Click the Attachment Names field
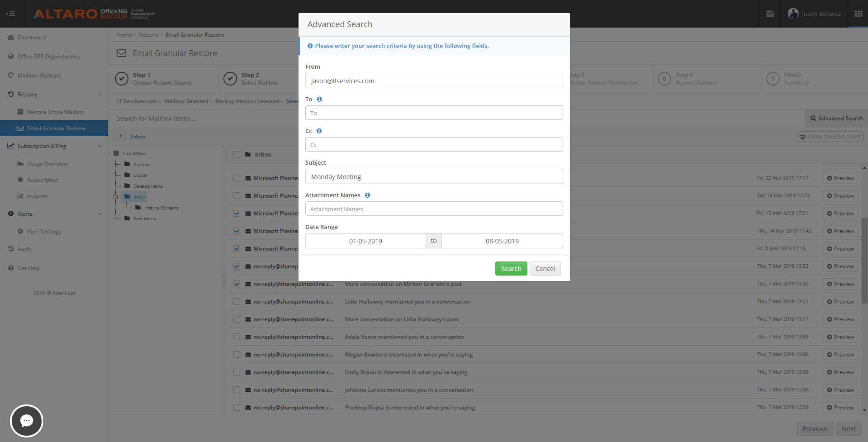868x442 pixels. [x=434, y=209]
